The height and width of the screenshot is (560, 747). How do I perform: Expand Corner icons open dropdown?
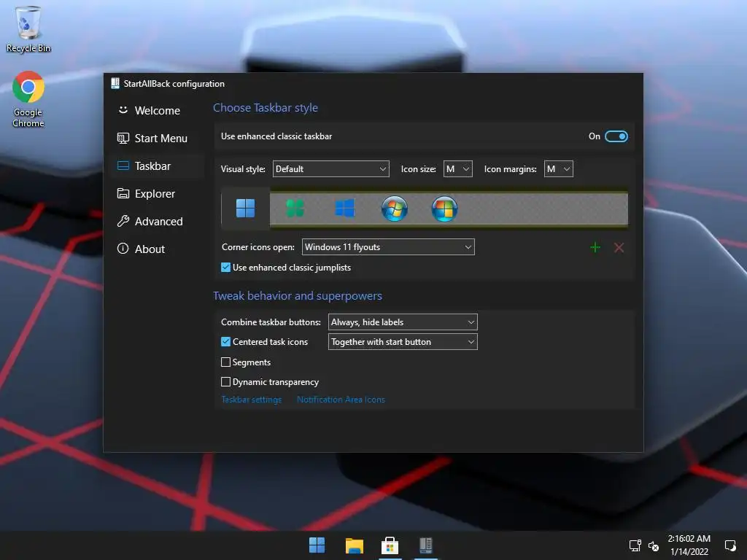point(388,247)
